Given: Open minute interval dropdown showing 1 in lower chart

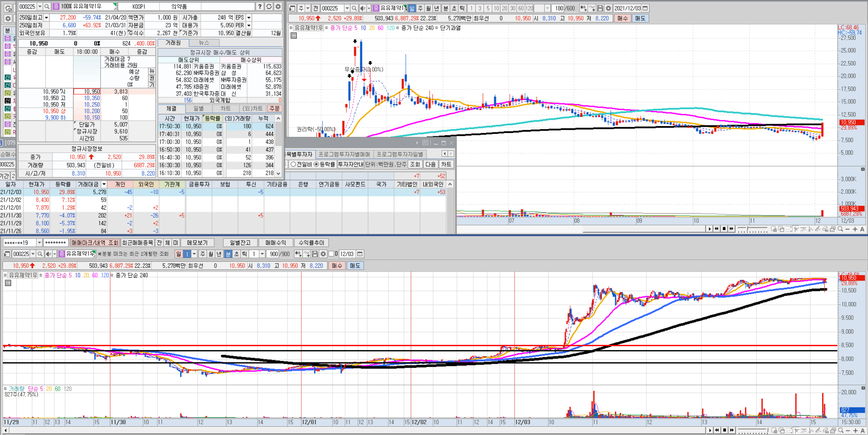Looking at the screenshot, I should 262,254.
